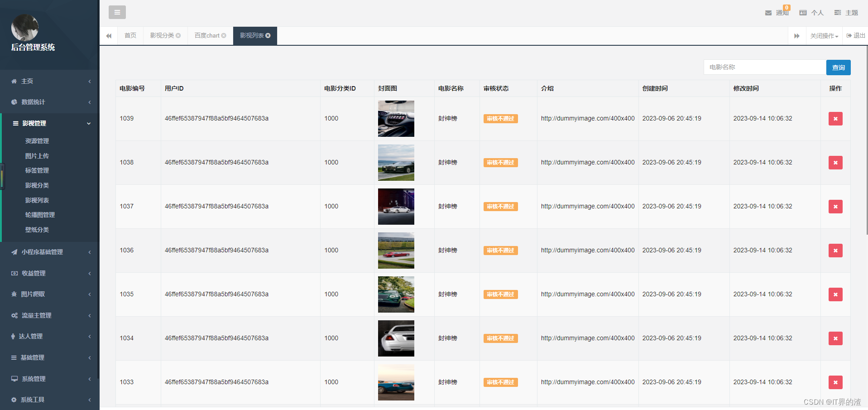The width and height of the screenshot is (868, 410).
Task: Click 审核不通过 status badge for movie 1033
Action: 500,382
